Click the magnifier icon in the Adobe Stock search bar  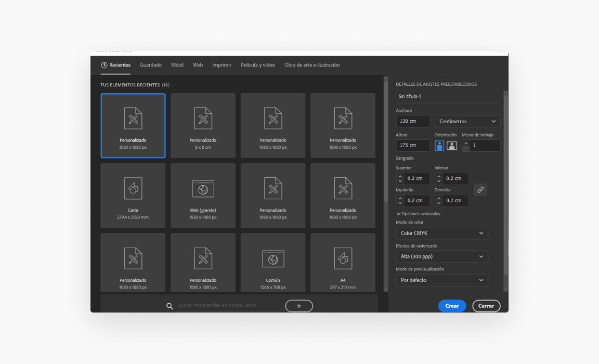[x=170, y=306]
